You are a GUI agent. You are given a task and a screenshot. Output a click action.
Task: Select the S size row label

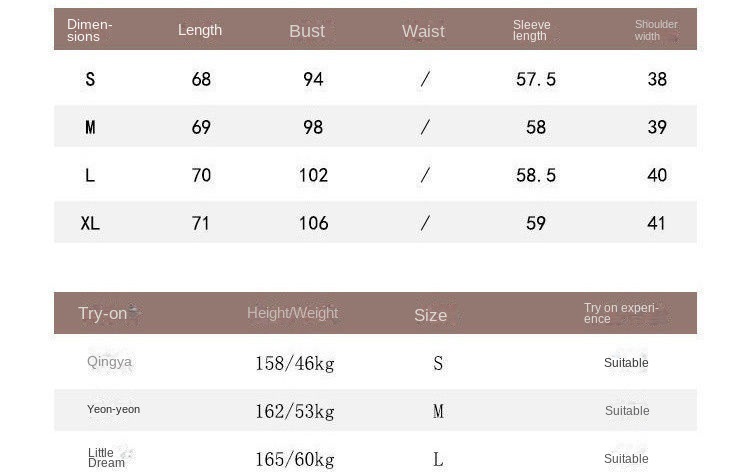click(90, 79)
